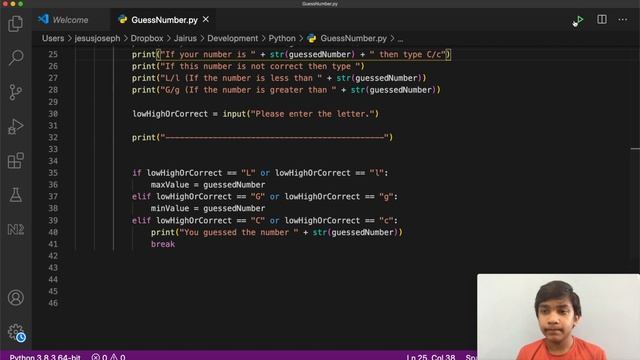
Task: Click line number 35 in gutter
Action: [53, 173]
